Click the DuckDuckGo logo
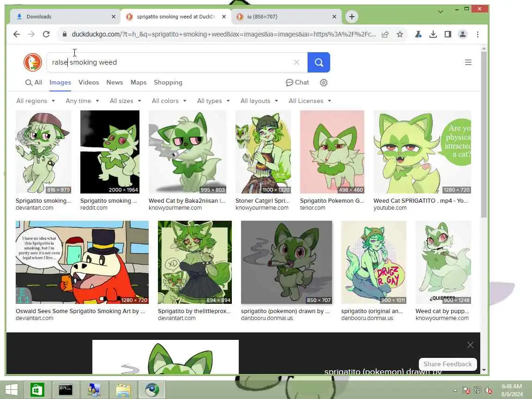 (x=33, y=62)
